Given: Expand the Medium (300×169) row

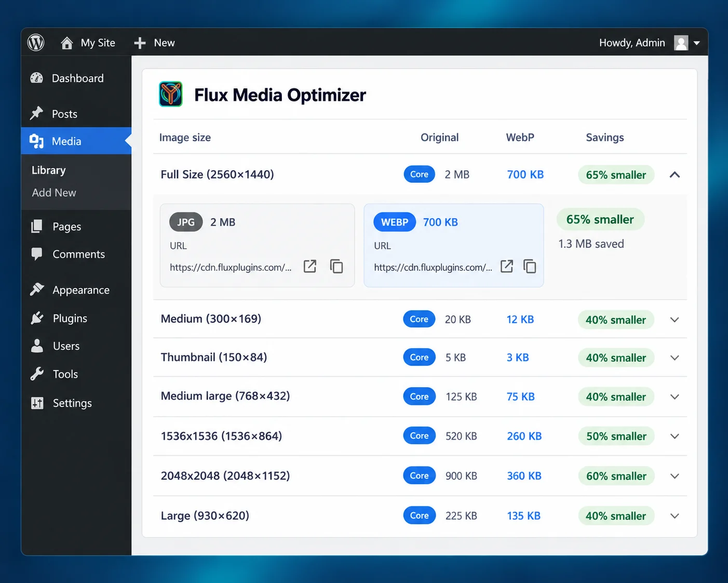Looking at the screenshot, I should click(675, 320).
